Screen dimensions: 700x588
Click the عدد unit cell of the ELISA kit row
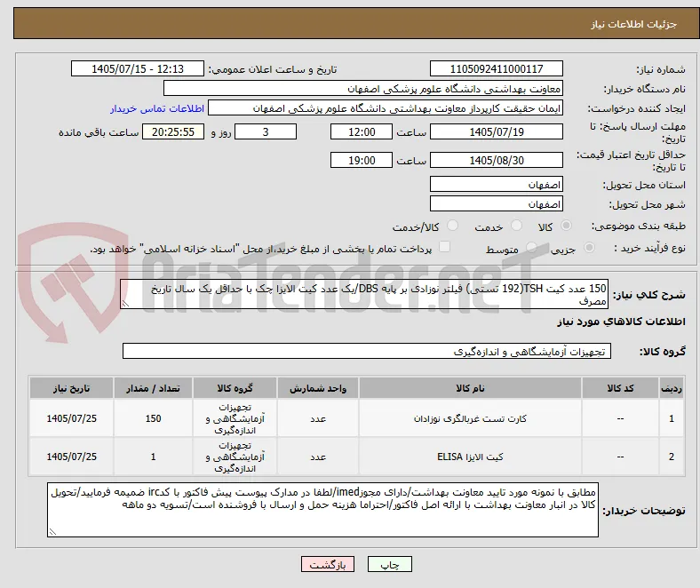pyautogui.click(x=318, y=457)
